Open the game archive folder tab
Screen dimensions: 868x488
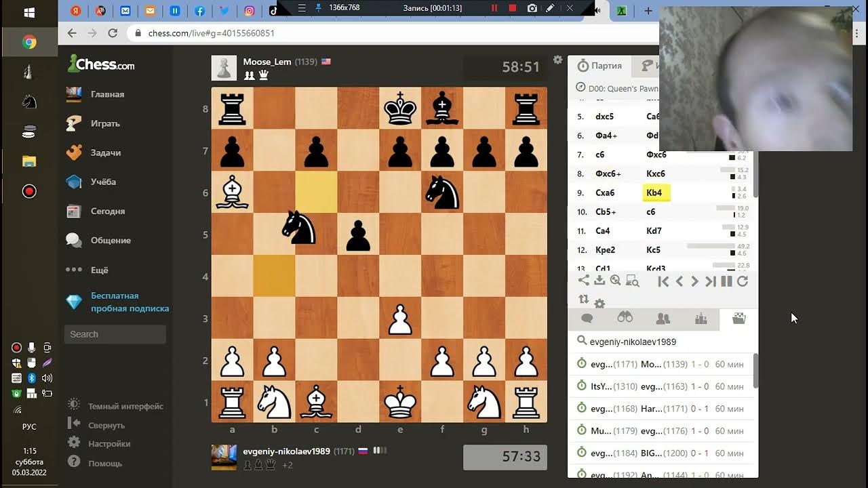point(739,319)
